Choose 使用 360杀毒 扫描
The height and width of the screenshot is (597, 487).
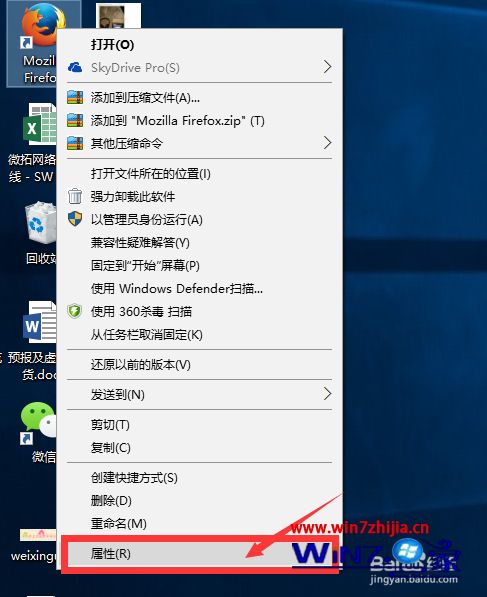pyautogui.click(x=200, y=311)
